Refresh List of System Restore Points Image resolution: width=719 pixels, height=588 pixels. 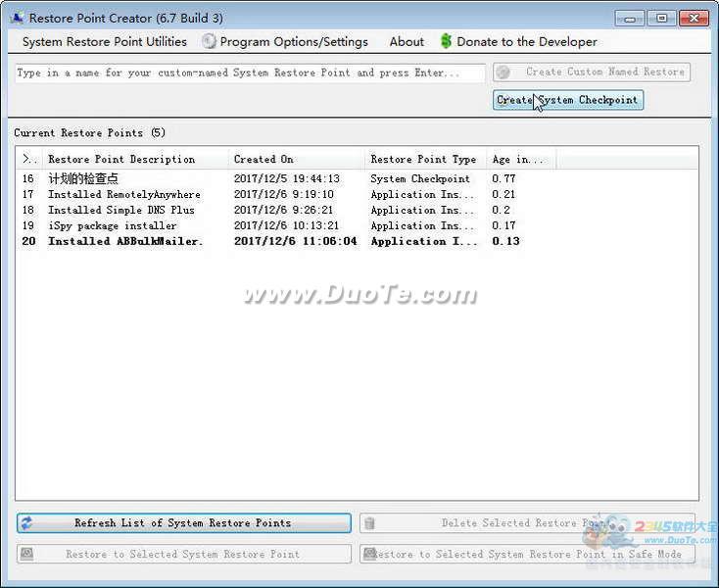[x=183, y=523]
